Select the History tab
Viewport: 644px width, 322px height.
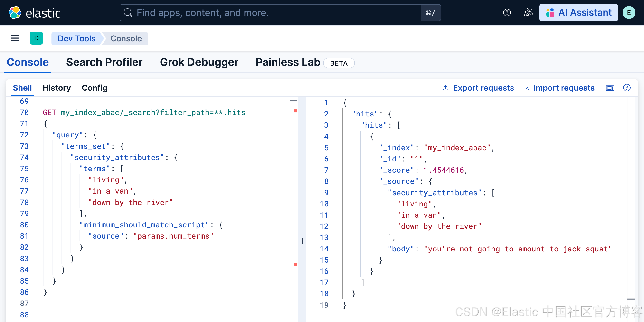pyautogui.click(x=57, y=88)
